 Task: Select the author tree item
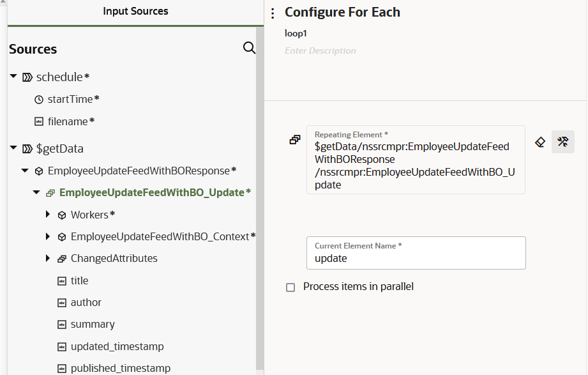[86, 302]
